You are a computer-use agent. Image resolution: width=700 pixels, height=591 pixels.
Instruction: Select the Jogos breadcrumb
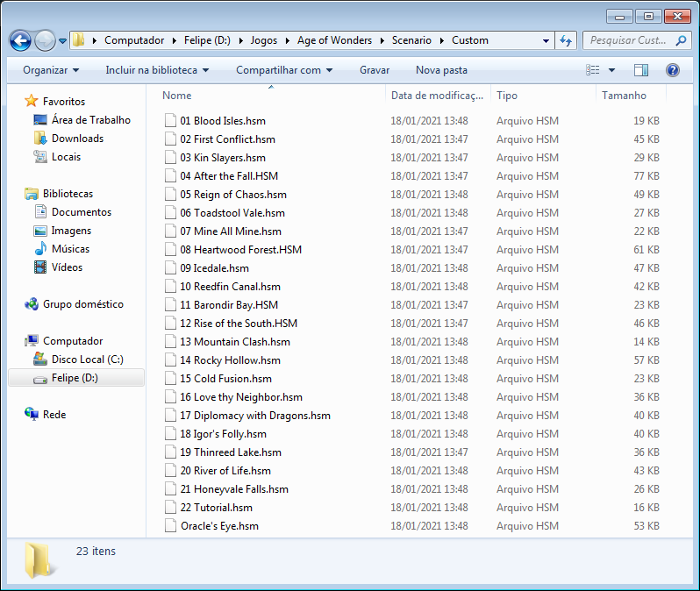[263, 40]
